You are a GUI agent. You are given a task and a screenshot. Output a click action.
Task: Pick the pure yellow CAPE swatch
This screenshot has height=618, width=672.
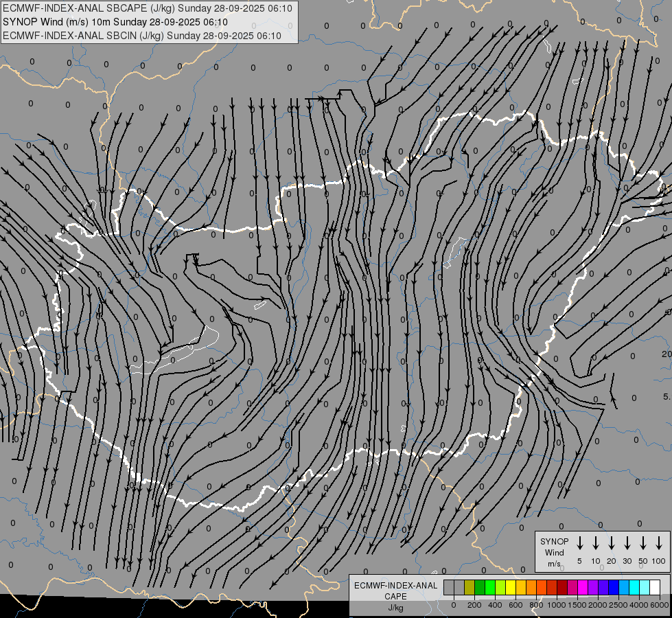coord(511,588)
